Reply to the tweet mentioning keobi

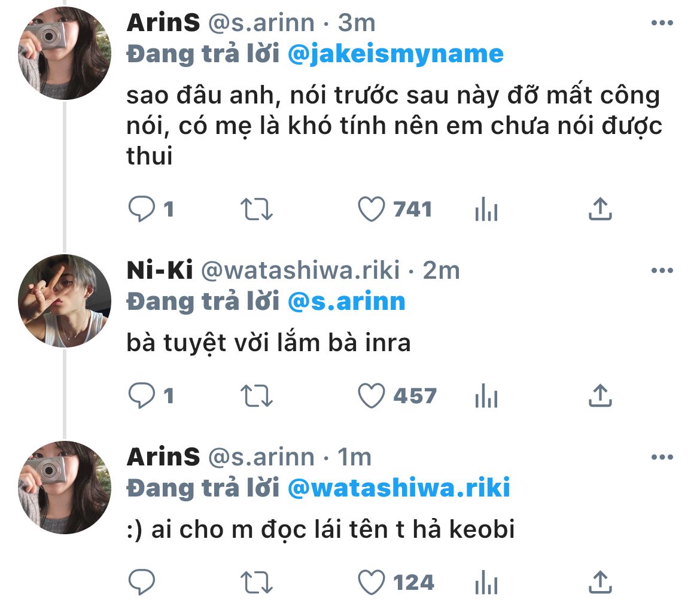[x=142, y=581]
